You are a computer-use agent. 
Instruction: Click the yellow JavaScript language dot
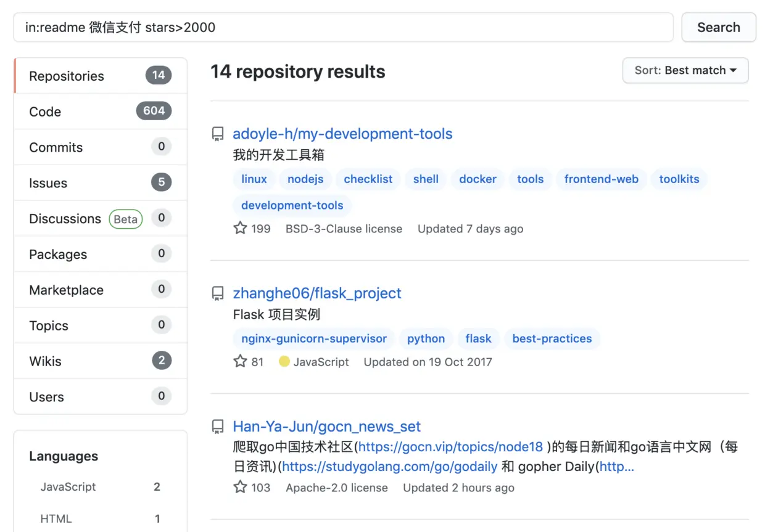coord(284,361)
